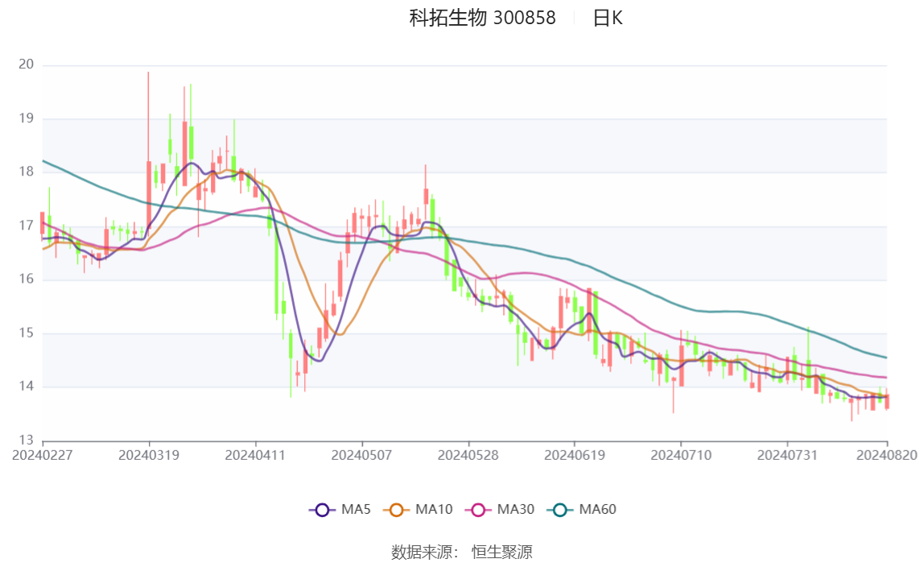Click the 20240820 date axis label
Image resolution: width=924 pixels, height=563 pixels.
887,456
